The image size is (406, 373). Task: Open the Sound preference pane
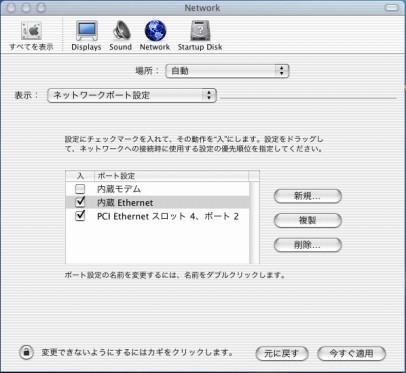[120, 36]
